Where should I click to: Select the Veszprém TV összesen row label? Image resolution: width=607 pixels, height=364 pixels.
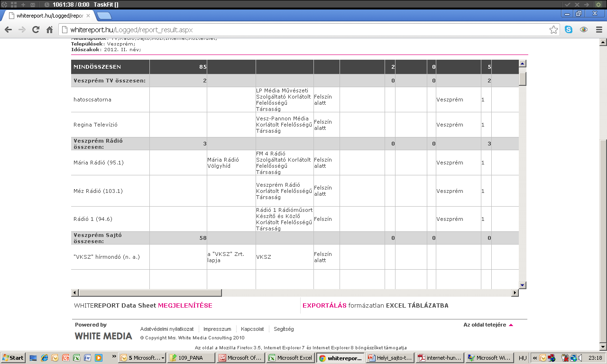pos(110,81)
